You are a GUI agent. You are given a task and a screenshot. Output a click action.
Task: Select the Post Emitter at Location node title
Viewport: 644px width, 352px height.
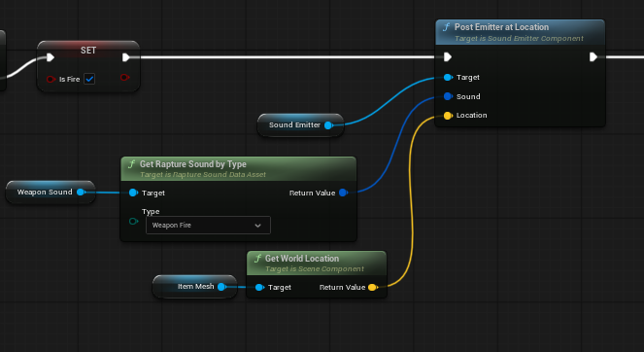501,27
